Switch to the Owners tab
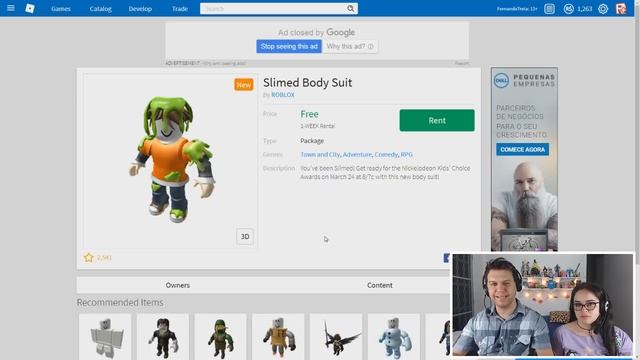 pos(178,285)
